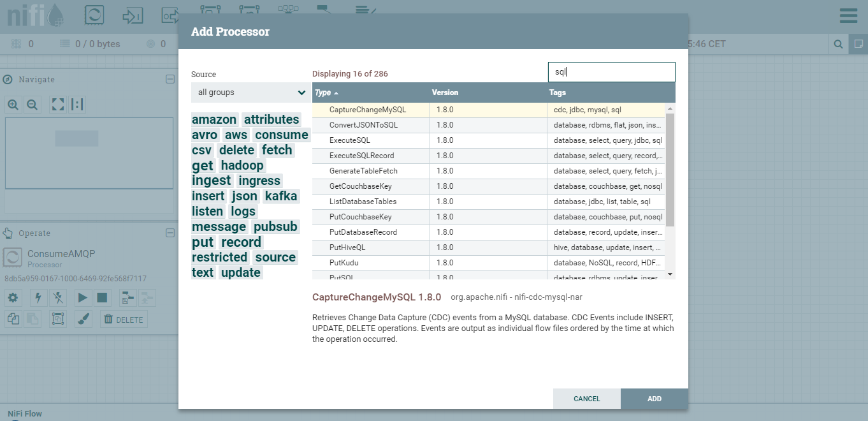The height and width of the screenshot is (421, 868).
Task: Click the filter field containing 'sql'
Action: pyautogui.click(x=611, y=72)
